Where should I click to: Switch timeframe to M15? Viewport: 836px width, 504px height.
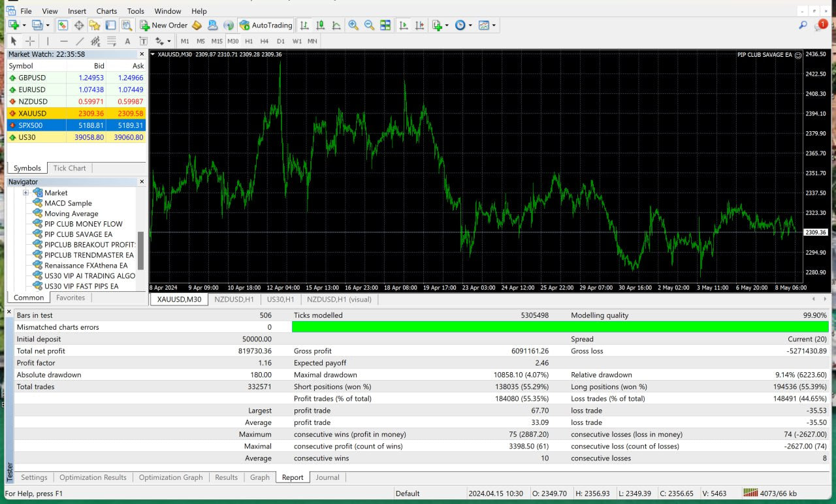click(217, 41)
